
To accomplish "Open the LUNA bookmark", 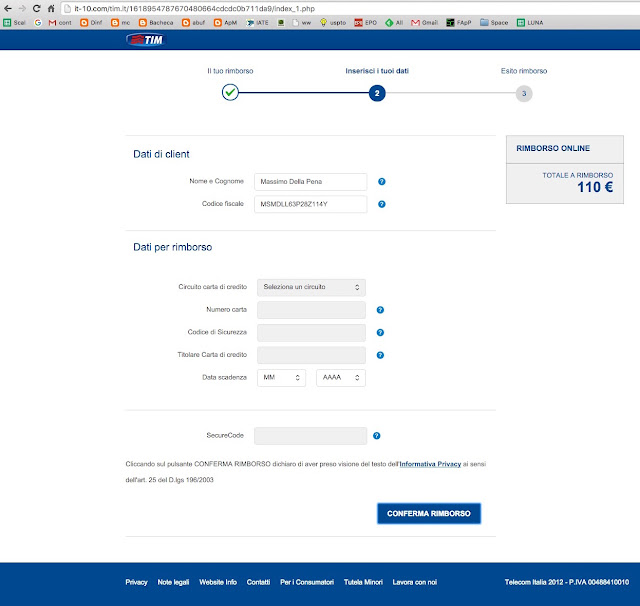I will pos(530,23).
